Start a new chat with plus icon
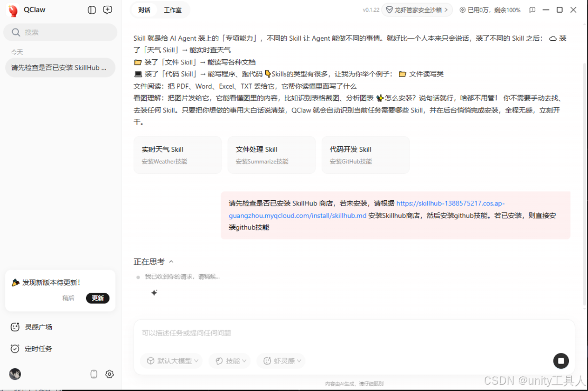This screenshot has height=391, width=588. (108, 10)
